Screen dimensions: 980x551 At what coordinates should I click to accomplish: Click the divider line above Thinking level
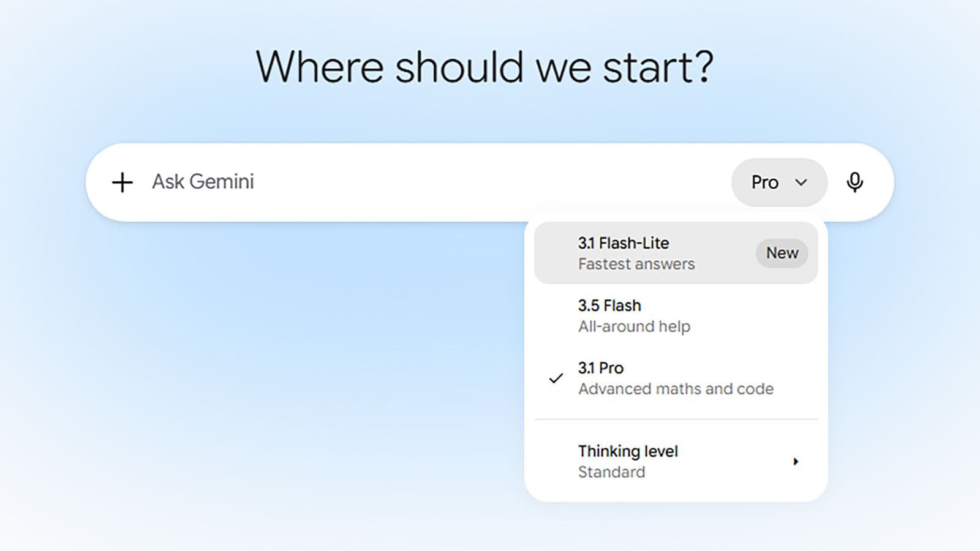coord(676,419)
